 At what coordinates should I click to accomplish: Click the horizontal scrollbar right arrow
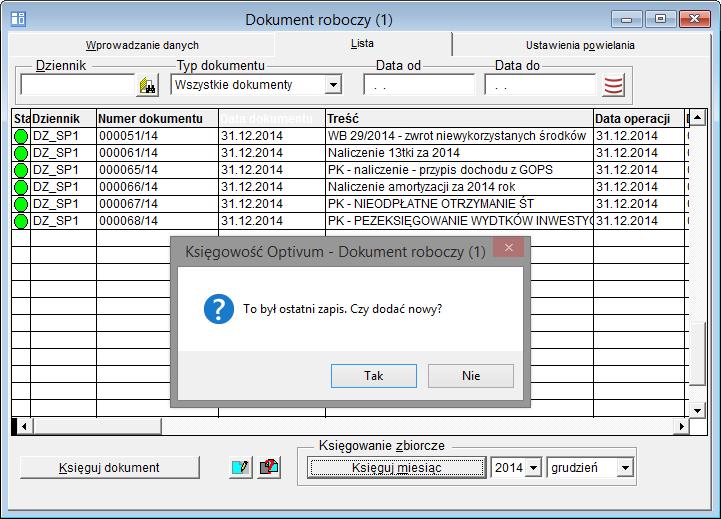[681, 427]
